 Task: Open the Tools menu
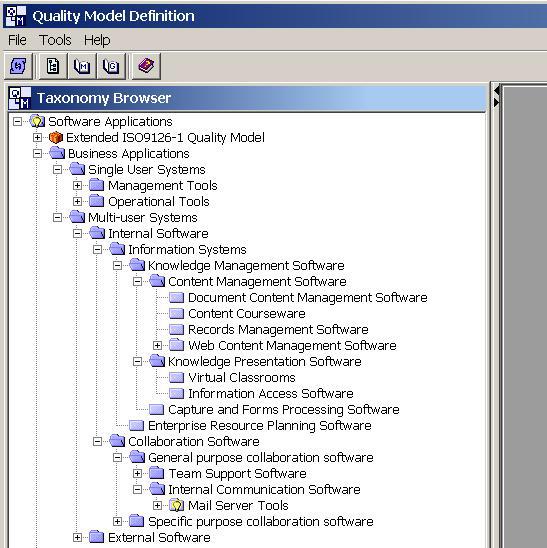[55, 40]
